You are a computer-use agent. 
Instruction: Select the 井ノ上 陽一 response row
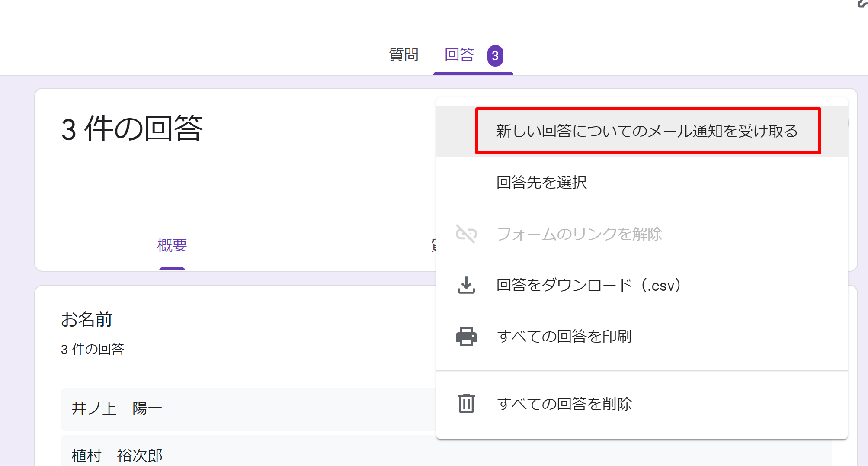tap(117, 408)
